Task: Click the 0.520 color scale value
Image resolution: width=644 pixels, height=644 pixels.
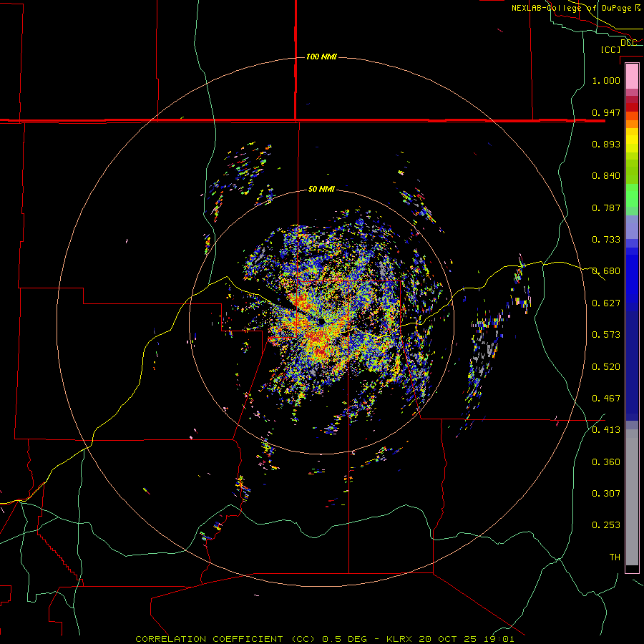Action: click(606, 367)
